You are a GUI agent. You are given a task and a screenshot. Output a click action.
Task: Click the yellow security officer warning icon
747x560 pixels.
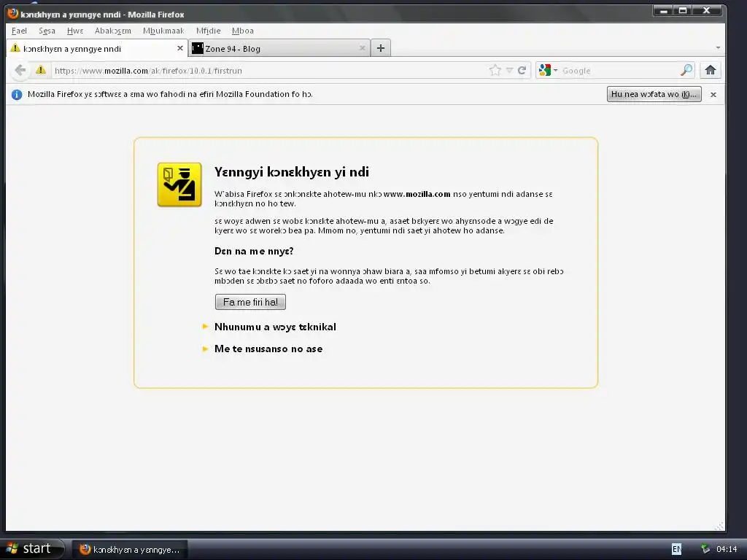tap(179, 184)
